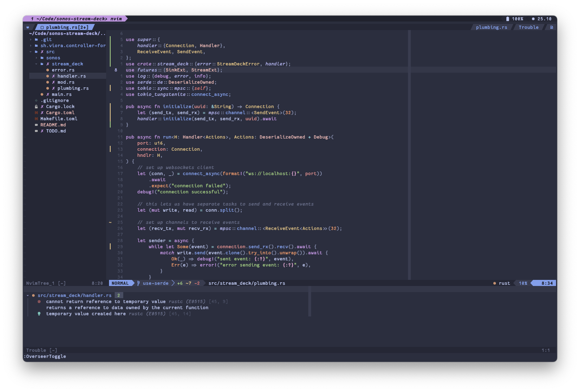The height and width of the screenshot is (392, 580).
Task: Open README.md in the file tree
Action: coord(53,125)
